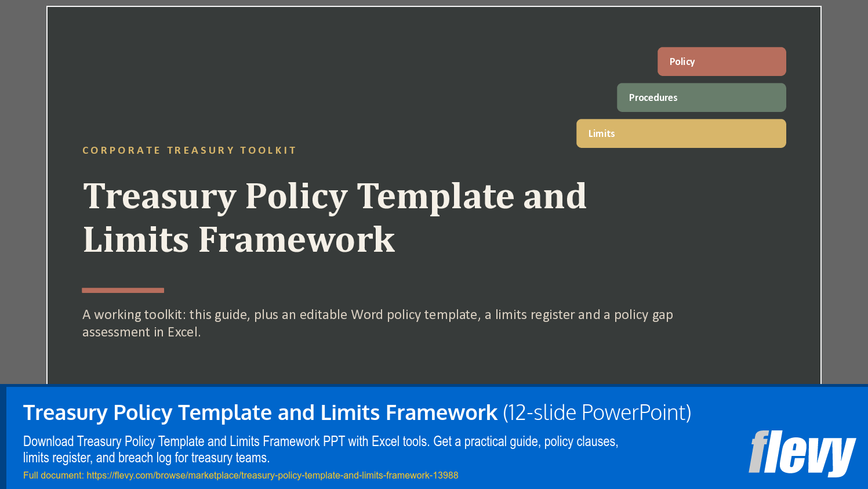Click the green Procedures block

pos(701,97)
